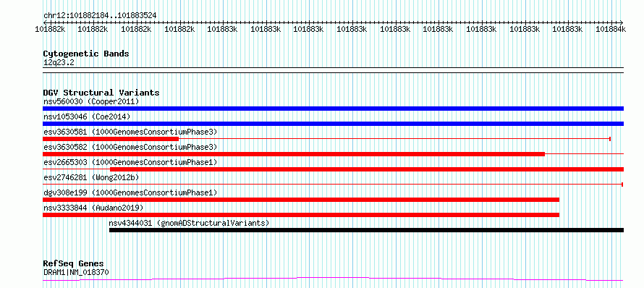Click the thin red line of esv2746281

(x=333, y=185)
